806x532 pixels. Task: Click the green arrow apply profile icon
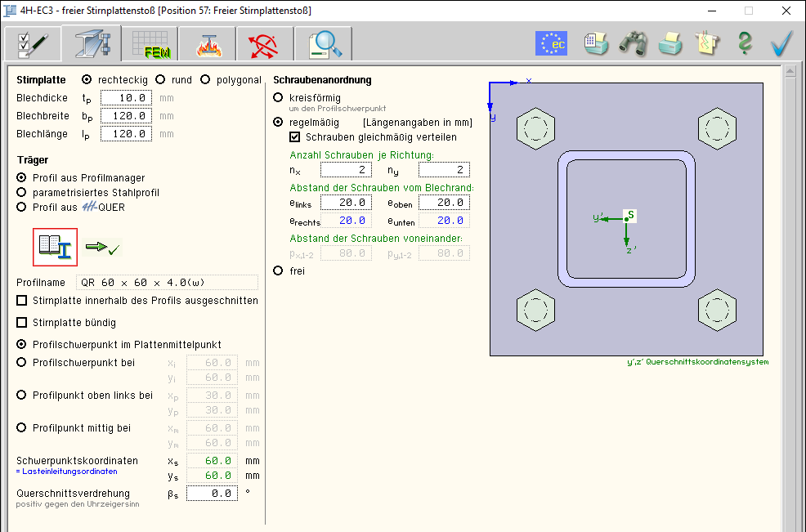[103, 248]
